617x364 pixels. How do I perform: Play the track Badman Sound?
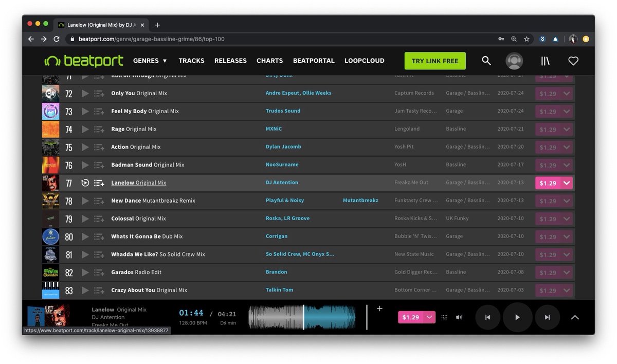tap(85, 165)
